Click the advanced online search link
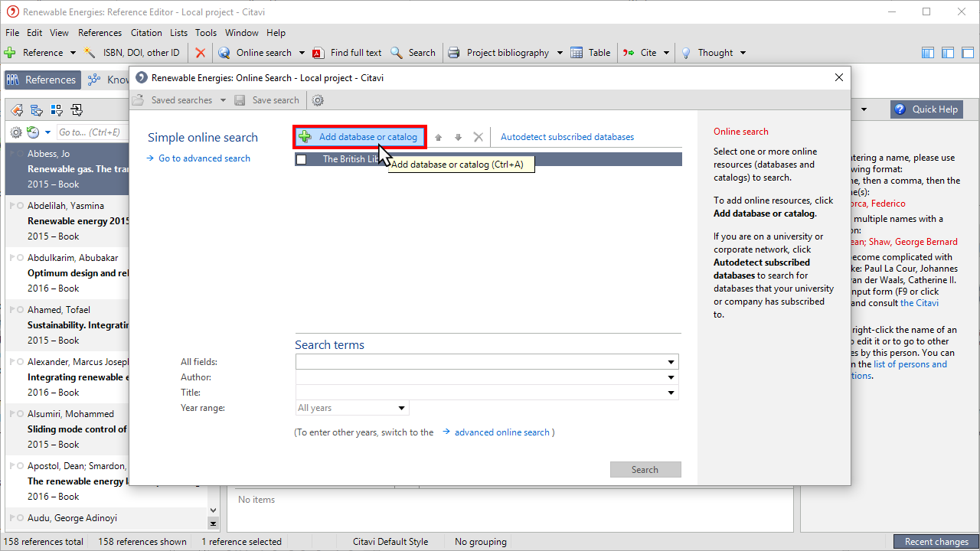The image size is (980, 551). 502,432
